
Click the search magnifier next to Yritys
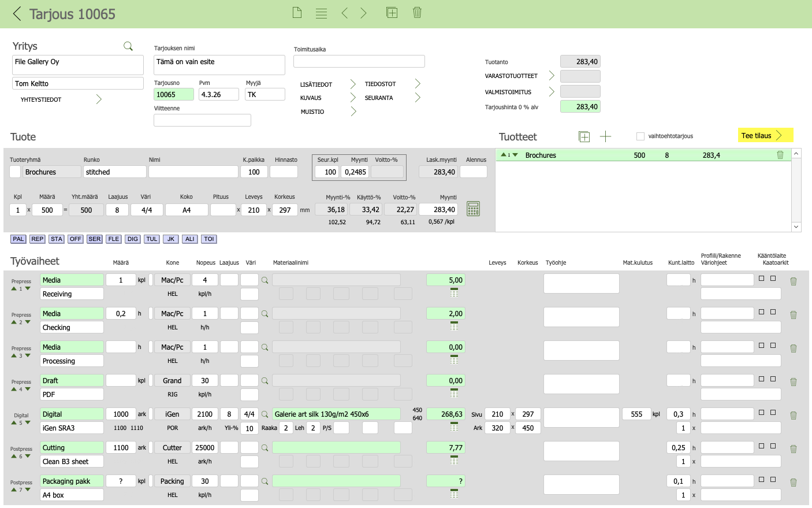click(x=128, y=46)
